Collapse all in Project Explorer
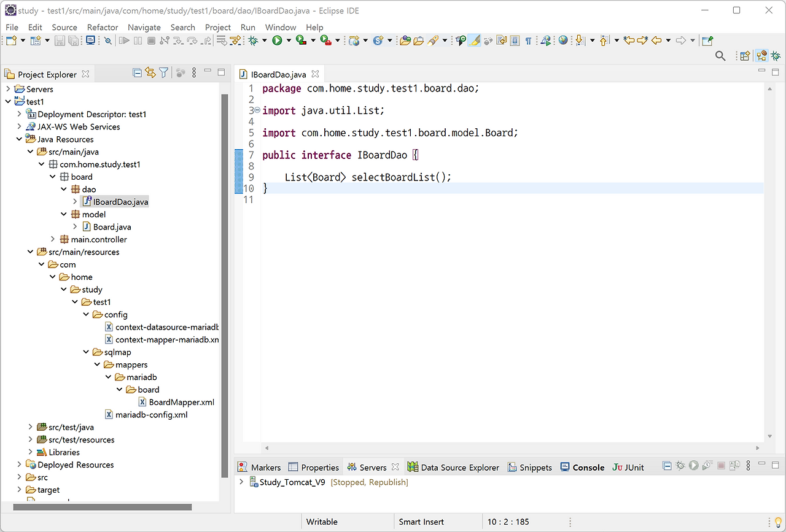Viewport: 786px width, 532px height. [138, 73]
